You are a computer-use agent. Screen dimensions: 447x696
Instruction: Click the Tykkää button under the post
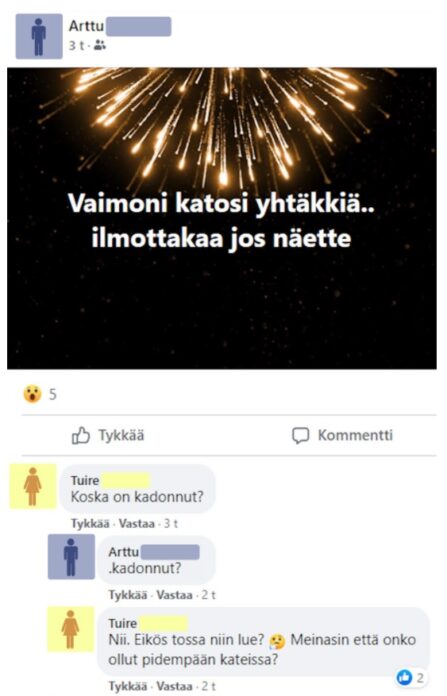[x=108, y=435]
